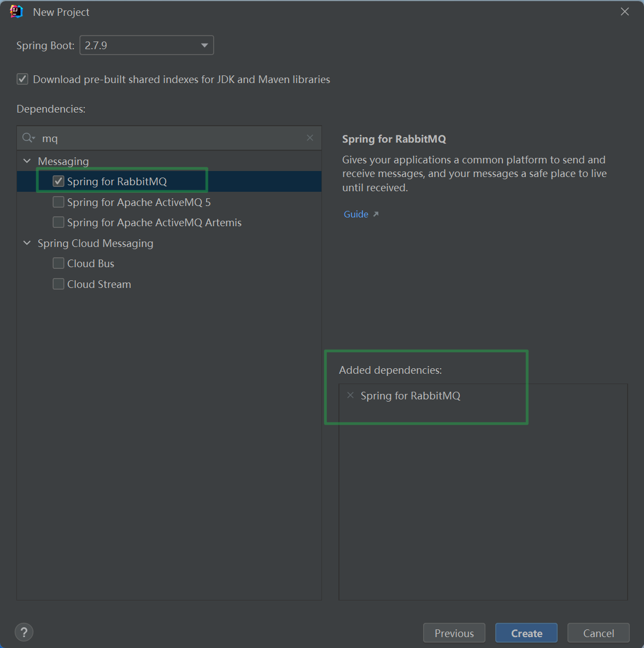
Task: Cancel the new project wizard
Action: point(598,633)
